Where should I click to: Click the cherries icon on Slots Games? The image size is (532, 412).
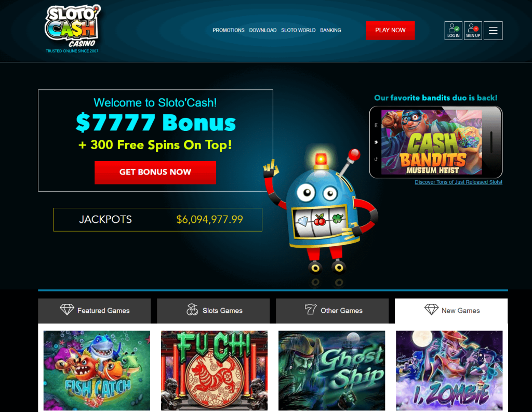[x=192, y=309]
